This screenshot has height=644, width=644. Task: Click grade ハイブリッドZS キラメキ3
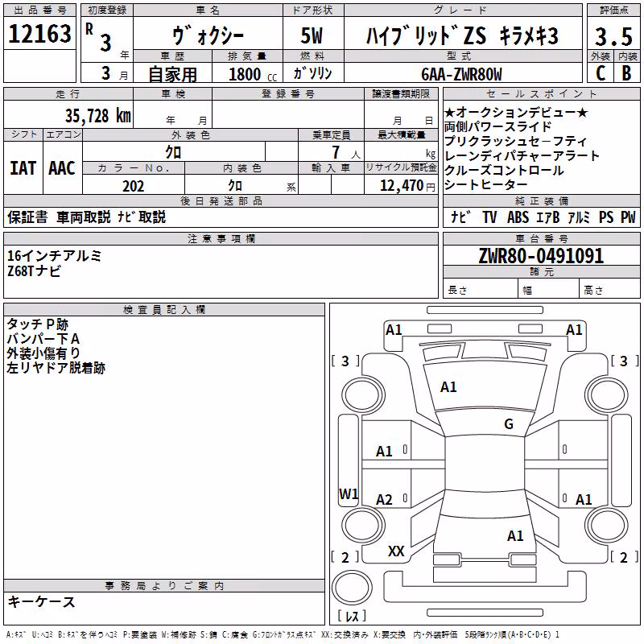click(x=462, y=35)
